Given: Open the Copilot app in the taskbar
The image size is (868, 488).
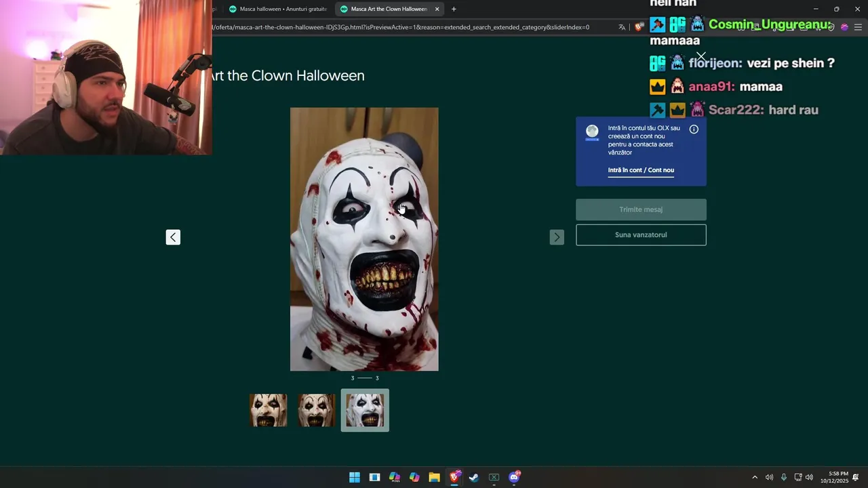Looking at the screenshot, I should [x=414, y=477].
